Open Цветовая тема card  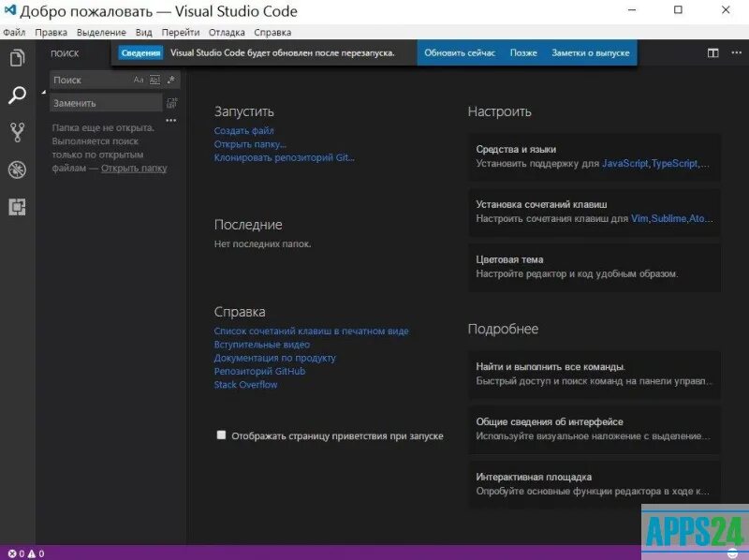click(x=595, y=267)
